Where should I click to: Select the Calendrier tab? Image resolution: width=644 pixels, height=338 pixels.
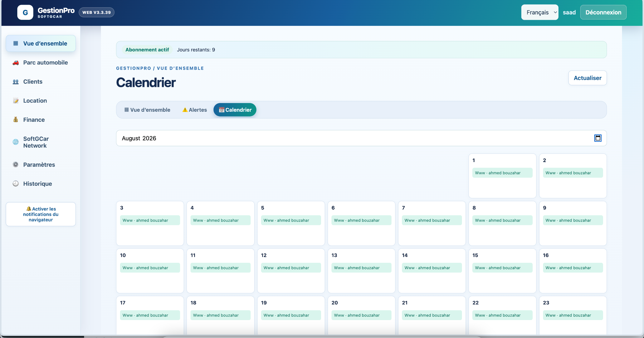[235, 110]
